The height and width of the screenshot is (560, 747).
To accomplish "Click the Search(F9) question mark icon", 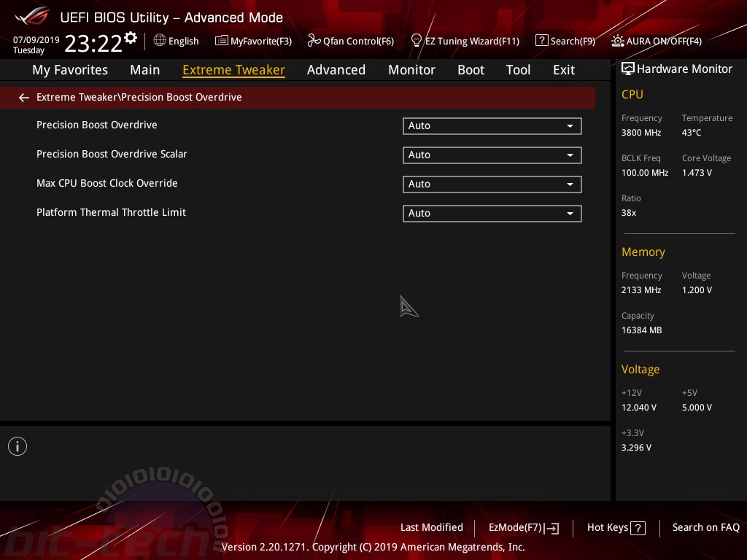I will (x=542, y=41).
